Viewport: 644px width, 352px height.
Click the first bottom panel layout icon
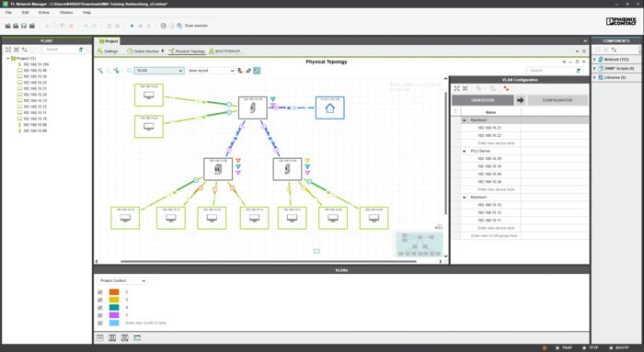pos(99,337)
